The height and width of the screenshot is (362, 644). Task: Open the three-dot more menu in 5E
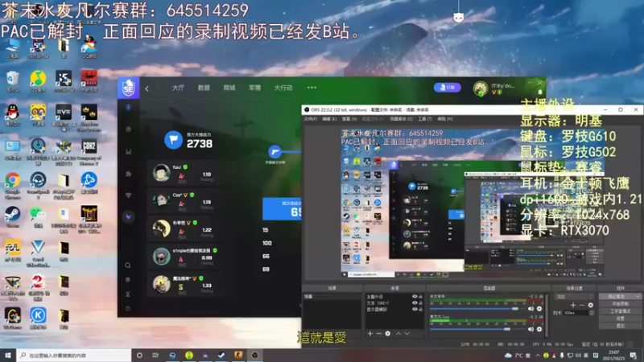[312, 88]
